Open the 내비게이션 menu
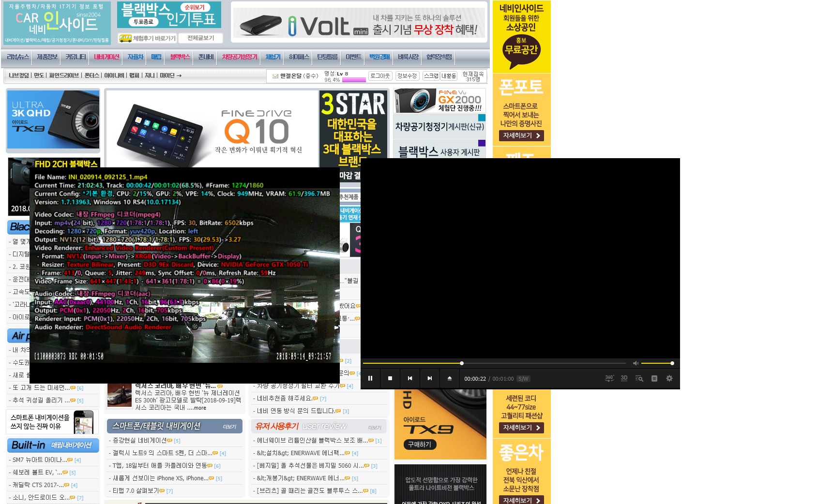 [106, 57]
